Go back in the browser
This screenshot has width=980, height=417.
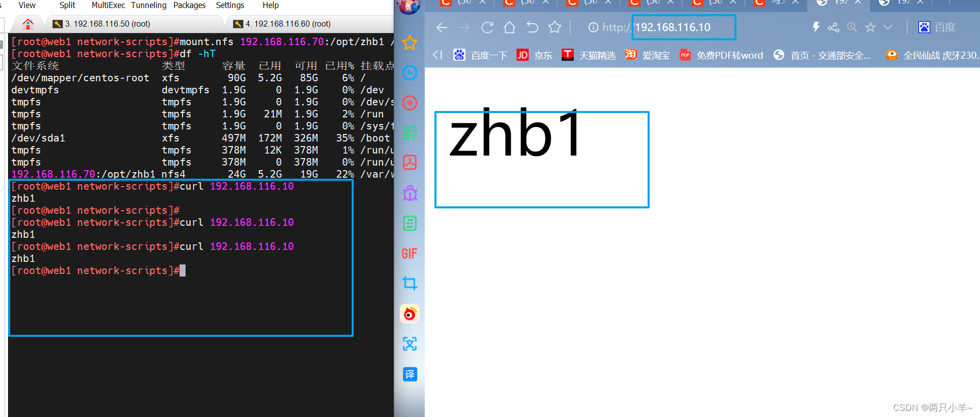(x=441, y=27)
